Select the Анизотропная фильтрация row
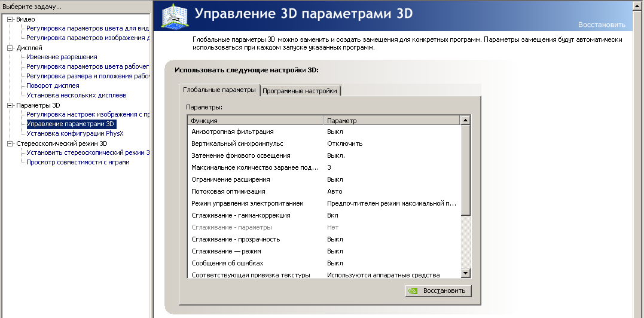Viewport: 644px width, 318px height. (324, 132)
